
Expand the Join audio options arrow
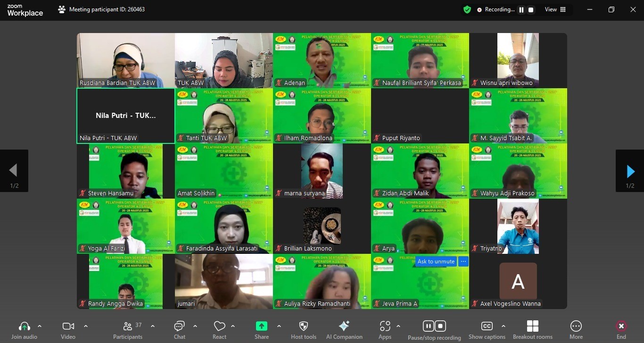click(40, 326)
